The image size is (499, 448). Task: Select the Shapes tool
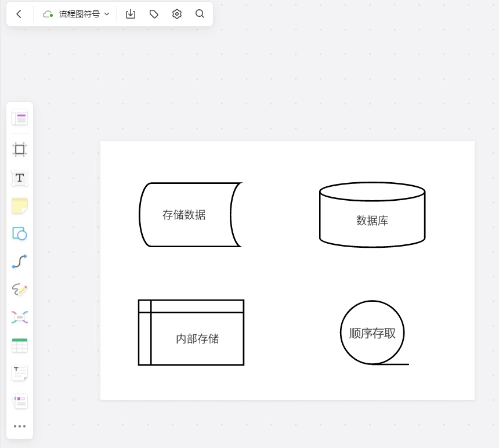pyautogui.click(x=20, y=233)
